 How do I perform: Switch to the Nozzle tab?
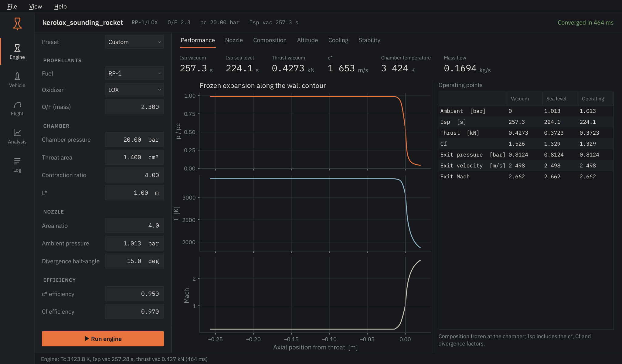(234, 40)
